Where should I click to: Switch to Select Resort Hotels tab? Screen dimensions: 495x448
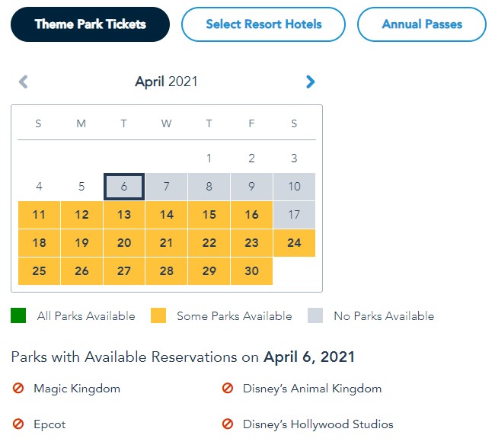(263, 24)
